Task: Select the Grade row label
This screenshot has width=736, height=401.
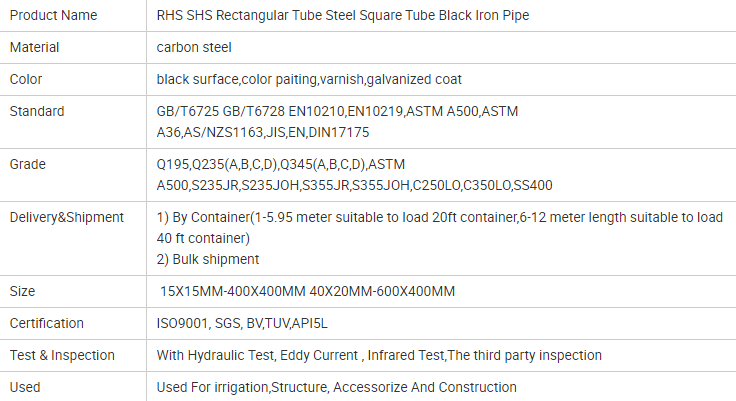Action: (x=27, y=164)
